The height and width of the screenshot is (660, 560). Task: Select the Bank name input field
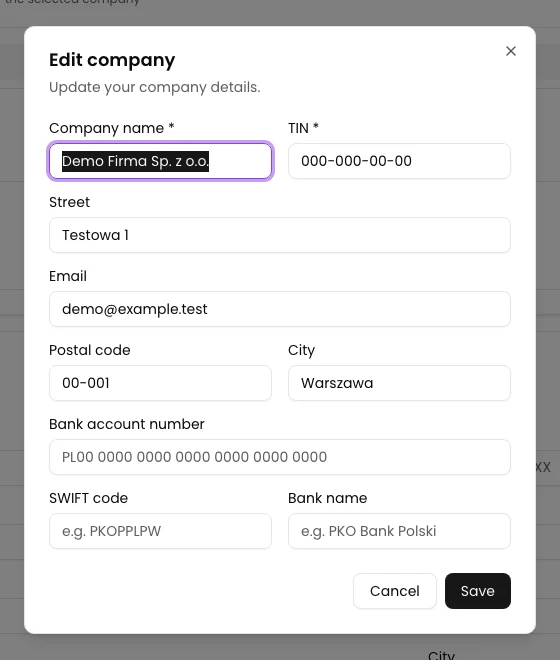(399, 531)
